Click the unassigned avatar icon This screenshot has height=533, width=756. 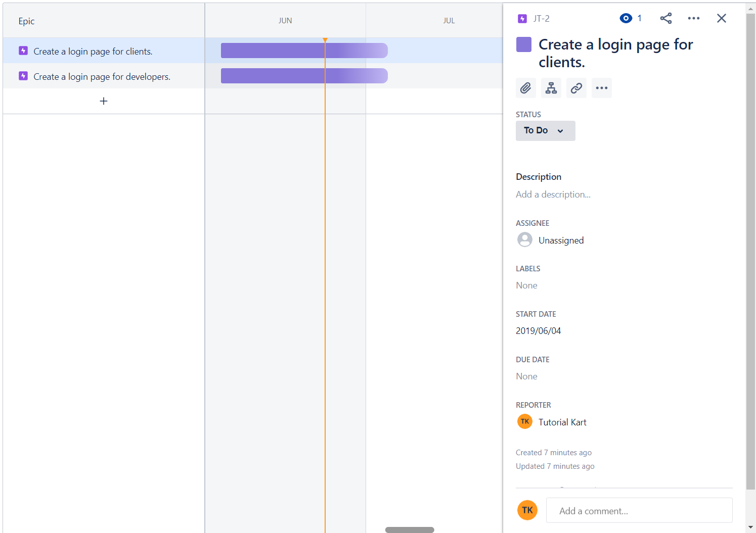[x=525, y=239]
